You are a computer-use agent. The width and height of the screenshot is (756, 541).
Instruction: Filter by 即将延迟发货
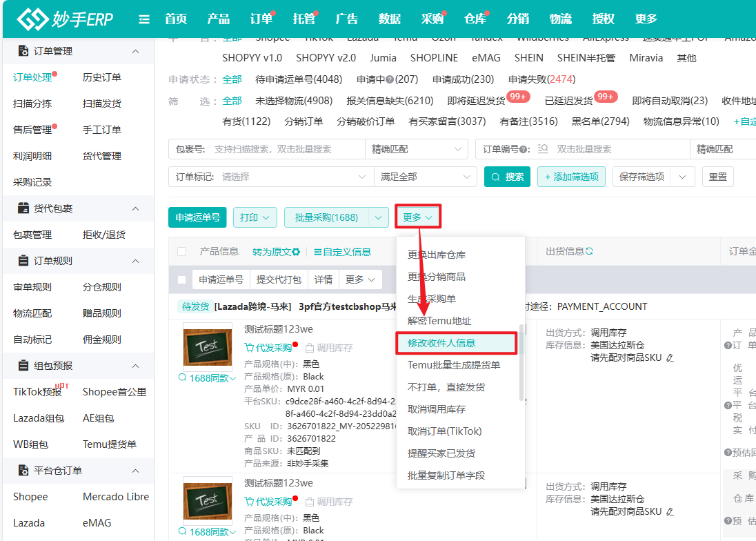(x=476, y=101)
